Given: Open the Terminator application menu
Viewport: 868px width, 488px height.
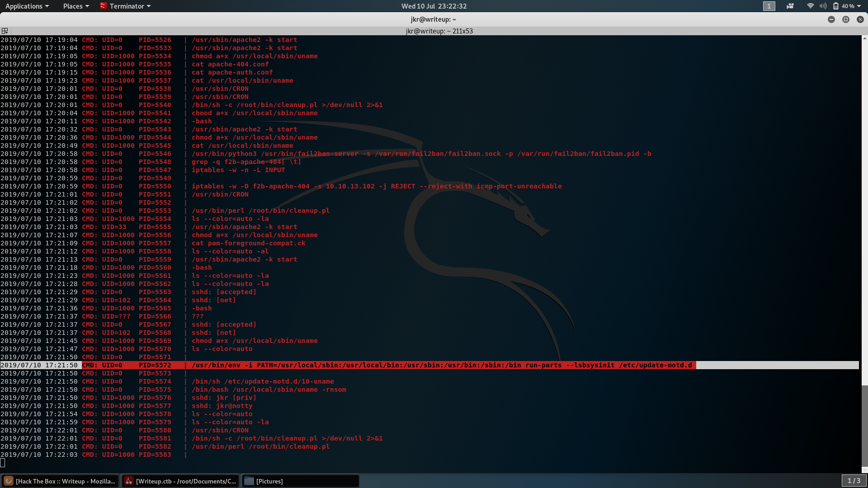Looking at the screenshot, I should [130, 6].
